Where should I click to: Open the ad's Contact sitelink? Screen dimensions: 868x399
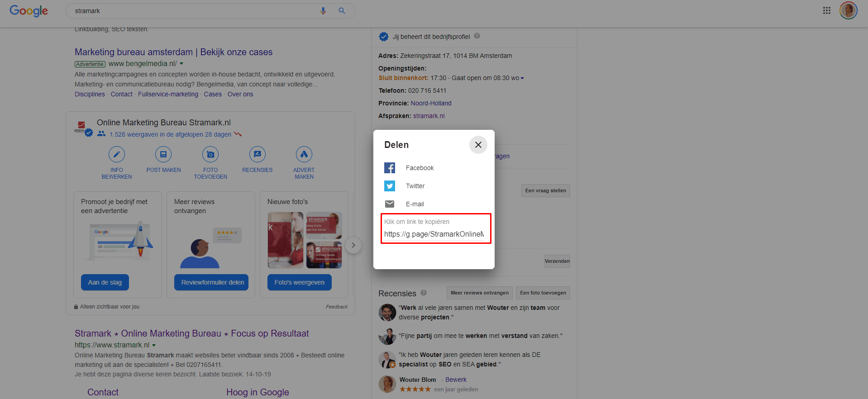122,94
